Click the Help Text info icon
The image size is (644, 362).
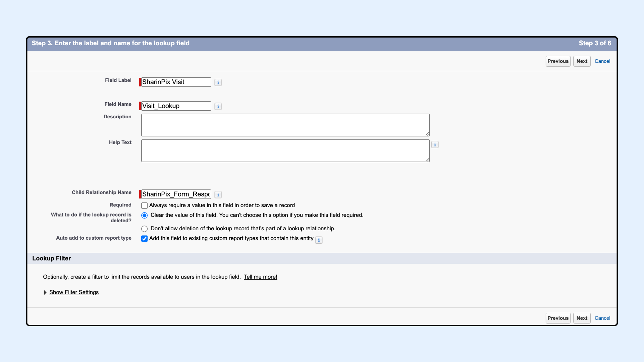[x=435, y=144]
